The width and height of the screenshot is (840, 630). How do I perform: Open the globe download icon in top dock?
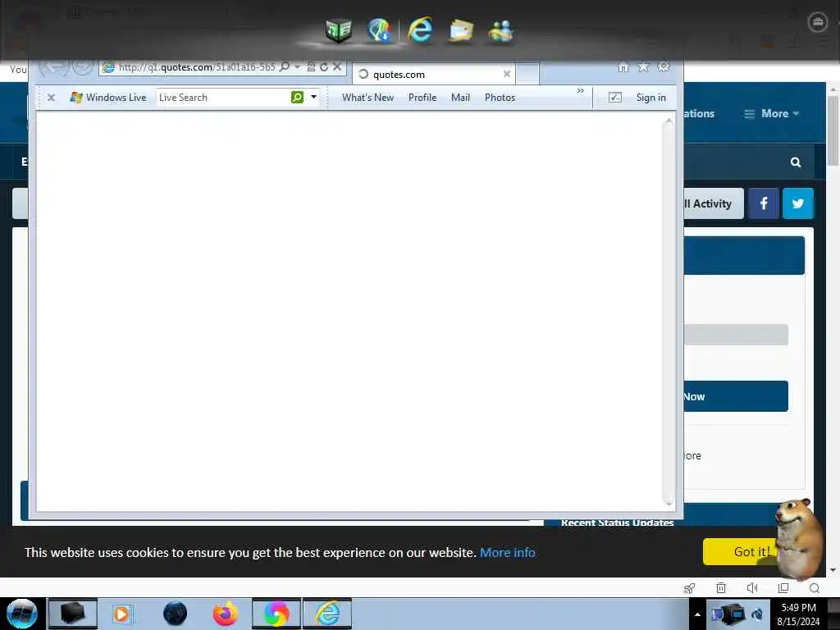click(379, 30)
